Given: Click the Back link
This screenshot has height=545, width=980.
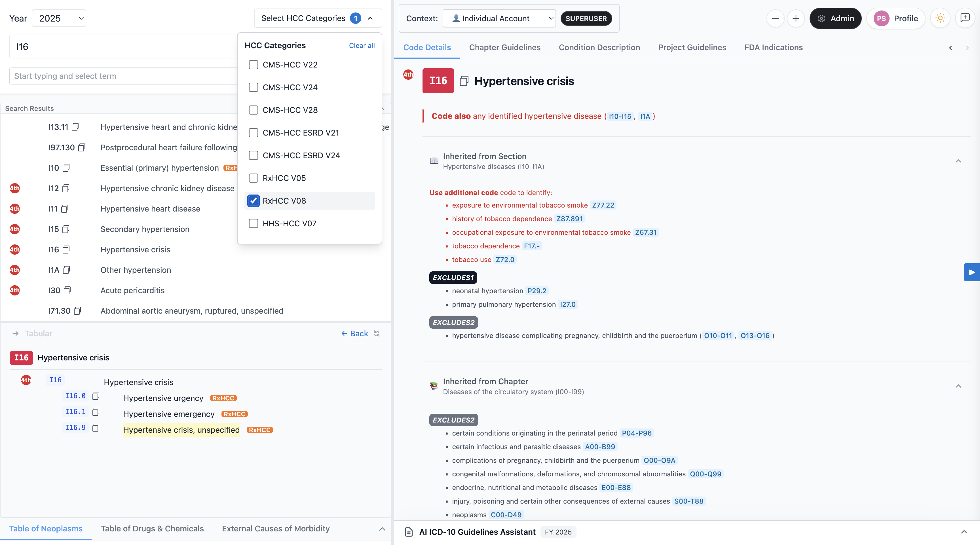Looking at the screenshot, I should pos(354,333).
